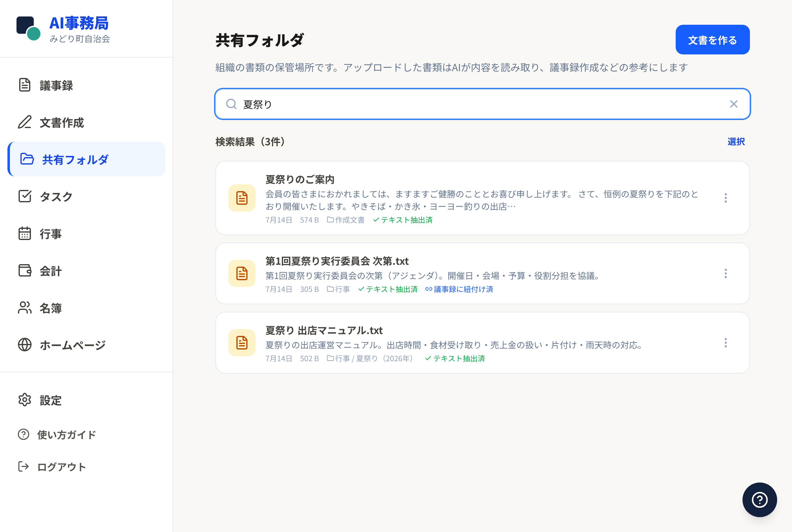Open the more-options menu for 第1回夏祭り実行委員会 次第.txt
This screenshot has height=532, width=792.
click(x=725, y=273)
